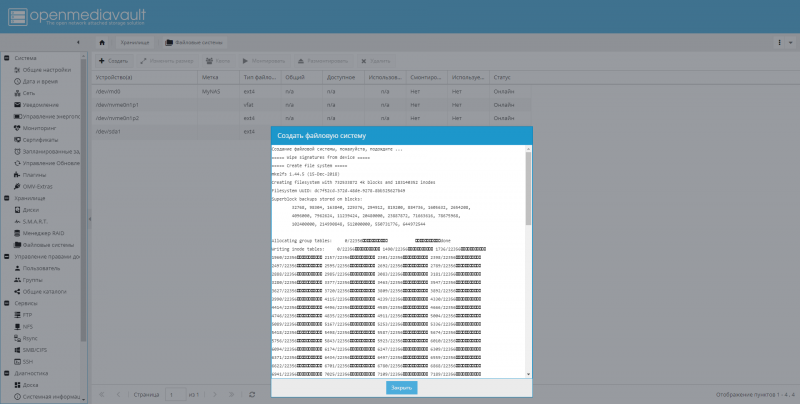Collapse the Сервисы tree section

(x=7, y=304)
